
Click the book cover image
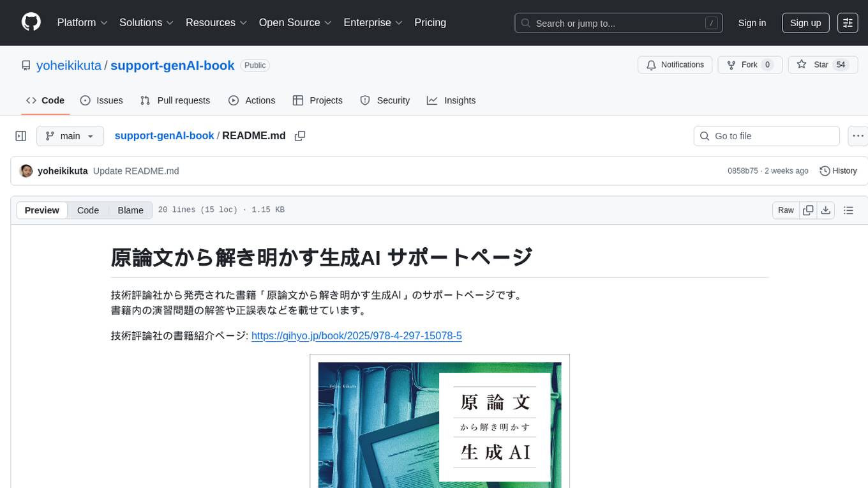tap(440, 421)
